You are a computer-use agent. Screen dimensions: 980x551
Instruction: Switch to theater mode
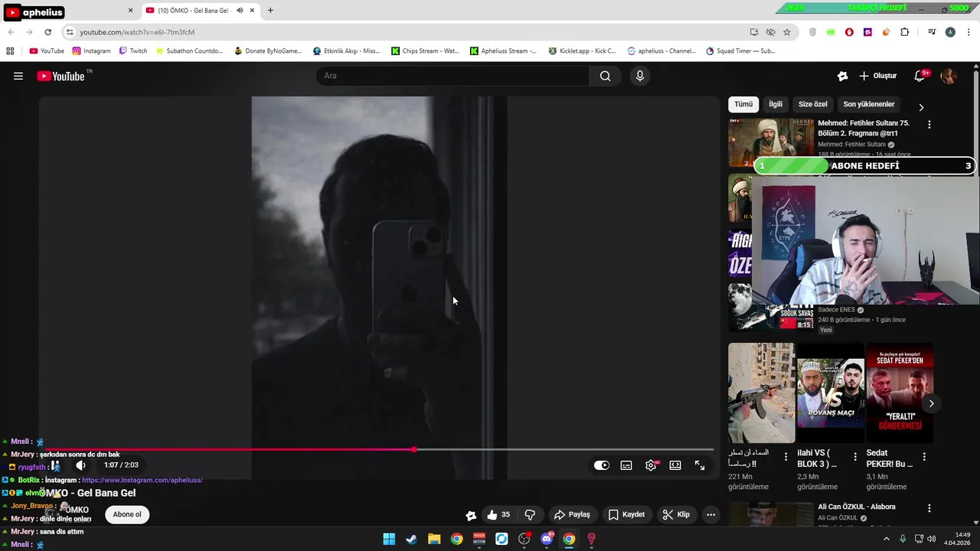[675, 465]
